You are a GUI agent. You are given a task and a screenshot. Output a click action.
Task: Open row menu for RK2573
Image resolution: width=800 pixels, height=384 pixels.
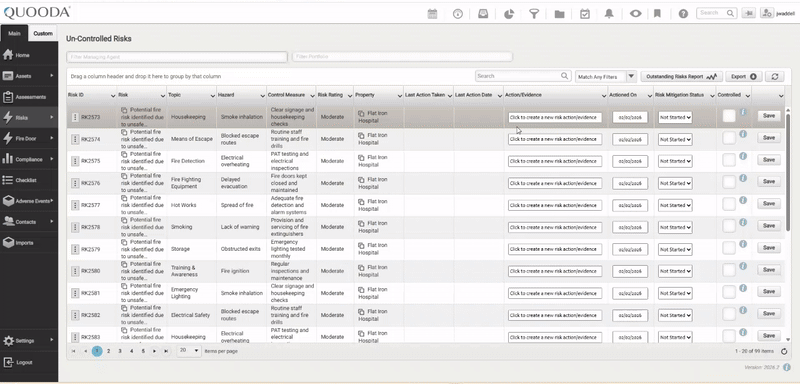[x=75, y=117]
